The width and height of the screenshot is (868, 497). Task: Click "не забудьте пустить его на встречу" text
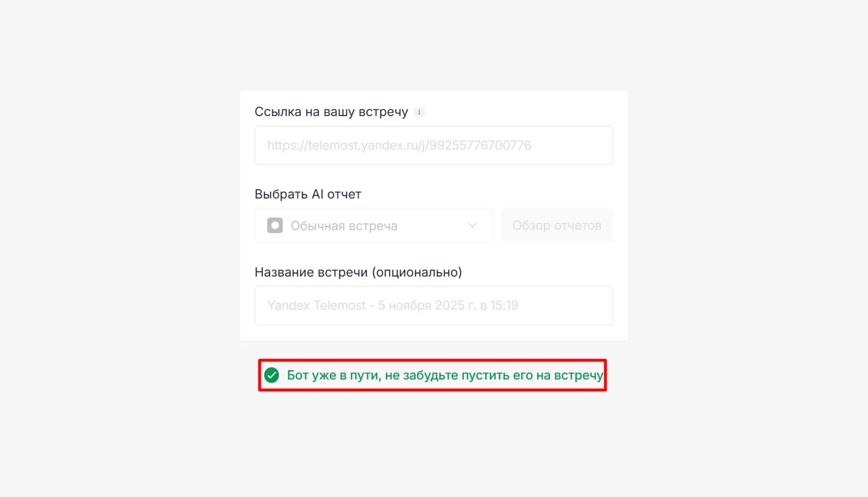(494, 375)
